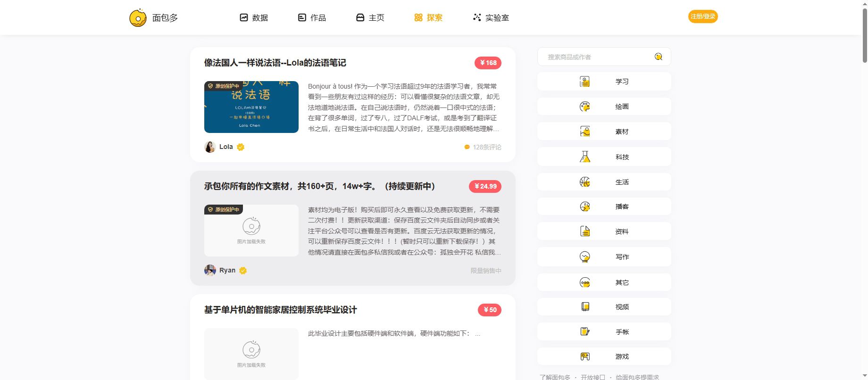Open the 游戏 gamepad icon
The image size is (868, 380).
point(585,356)
